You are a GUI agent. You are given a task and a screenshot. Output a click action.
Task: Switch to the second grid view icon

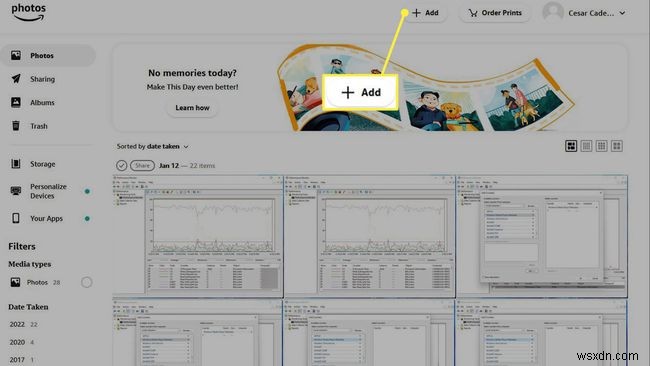point(586,146)
